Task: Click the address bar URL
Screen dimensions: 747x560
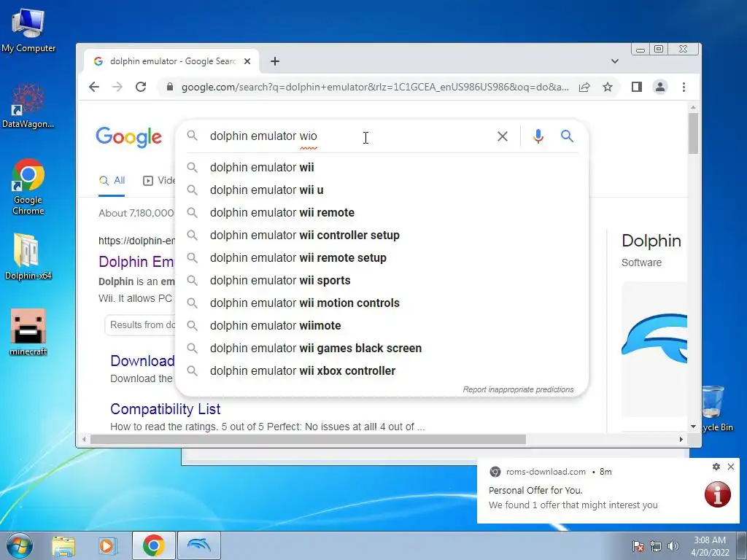Action: pos(375,87)
